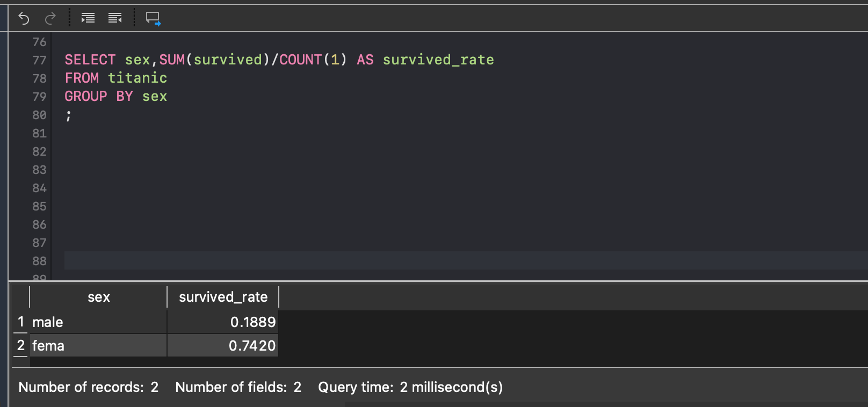Click row number 2 in results
Screen dimensions: 868x407
click(21, 345)
